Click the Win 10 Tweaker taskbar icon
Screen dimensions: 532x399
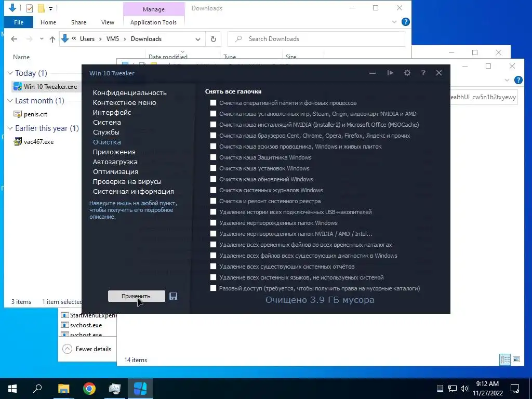(x=140, y=389)
